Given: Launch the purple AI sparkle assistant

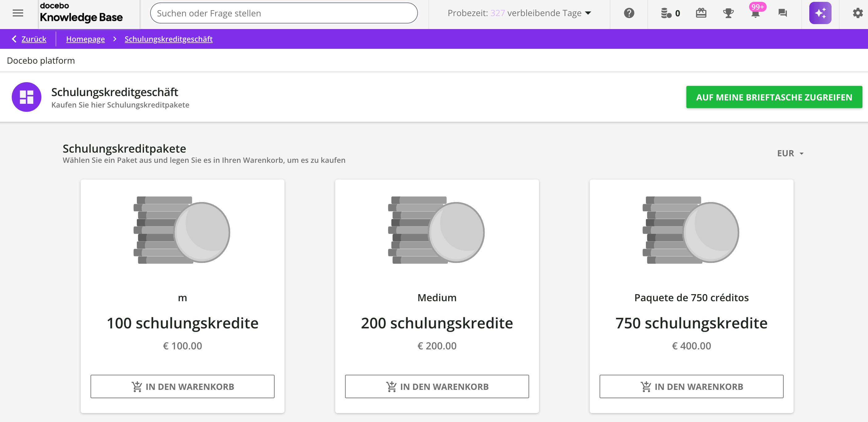Looking at the screenshot, I should pos(820,13).
